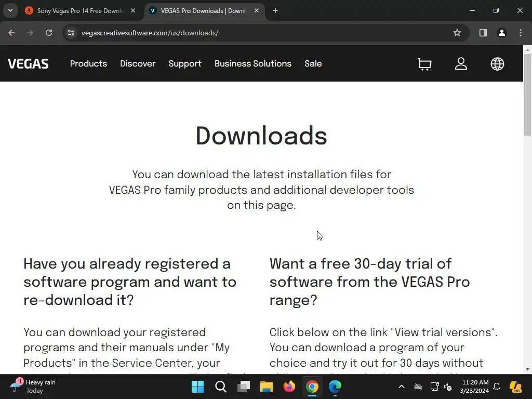The image size is (532, 399).
Task: Open the Support menu
Action: 185,64
